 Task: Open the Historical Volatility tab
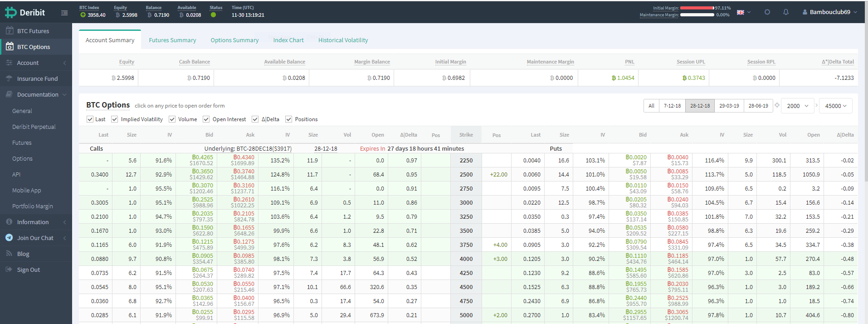point(343,40)
